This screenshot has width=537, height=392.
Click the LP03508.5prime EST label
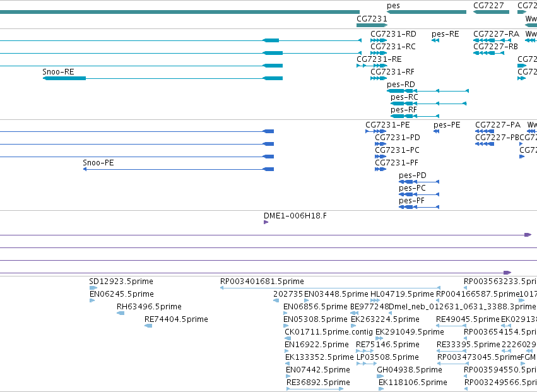(x=387, y=358)
